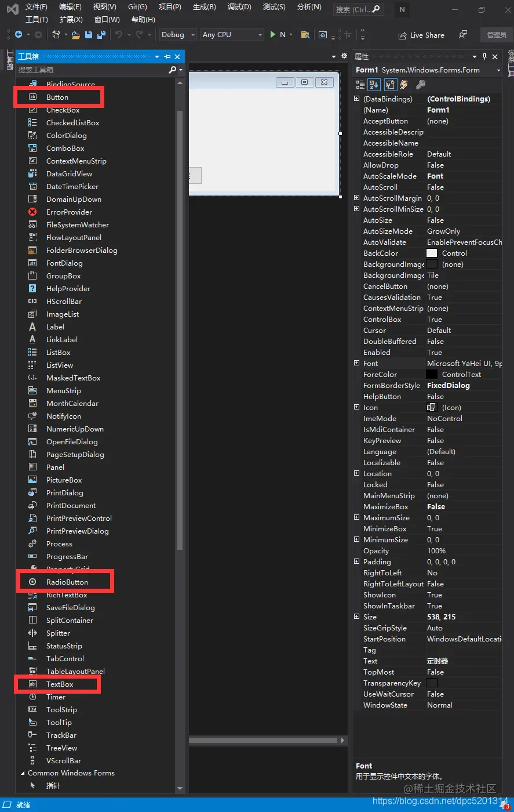Click the 就绪 status bar text

coord(23,805)
